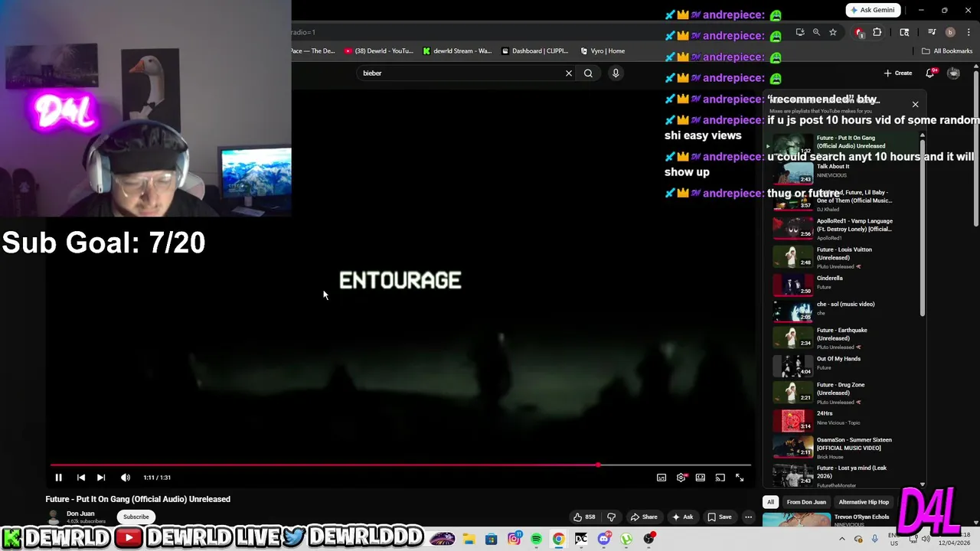
Task: Close the mix playlist panel
Action: click(915, 104)
